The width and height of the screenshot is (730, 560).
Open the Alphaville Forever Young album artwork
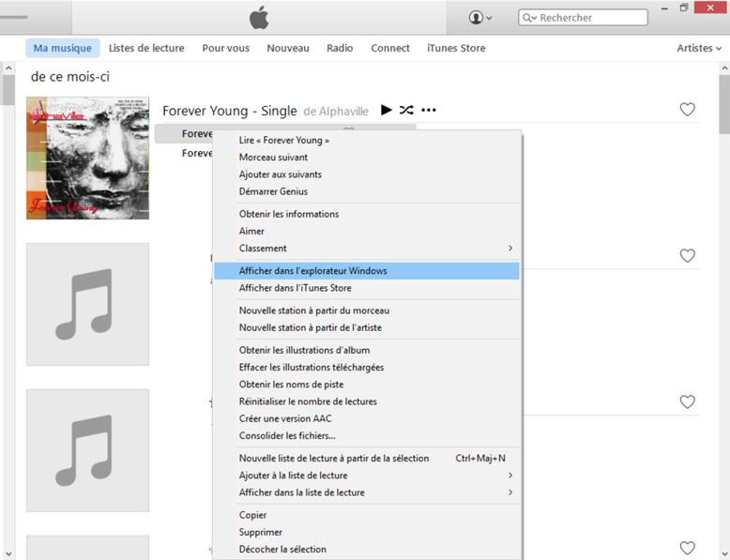tap(87, 158)
